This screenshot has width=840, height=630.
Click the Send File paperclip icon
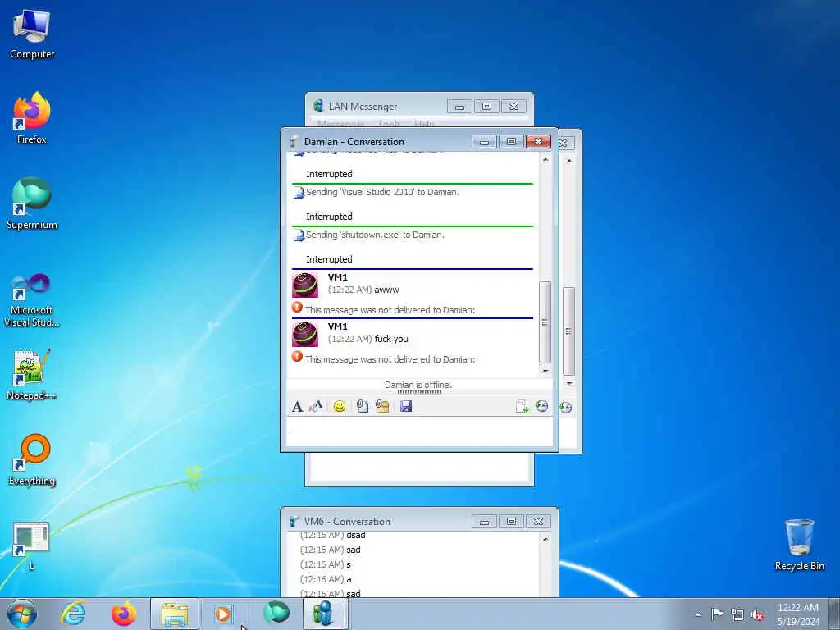pos(362,407)
